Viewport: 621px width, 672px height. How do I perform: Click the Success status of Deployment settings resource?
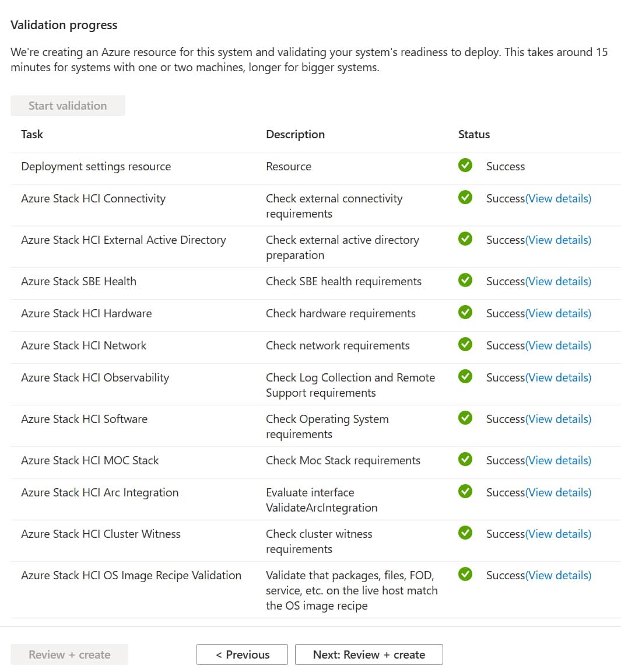[506, 166]
